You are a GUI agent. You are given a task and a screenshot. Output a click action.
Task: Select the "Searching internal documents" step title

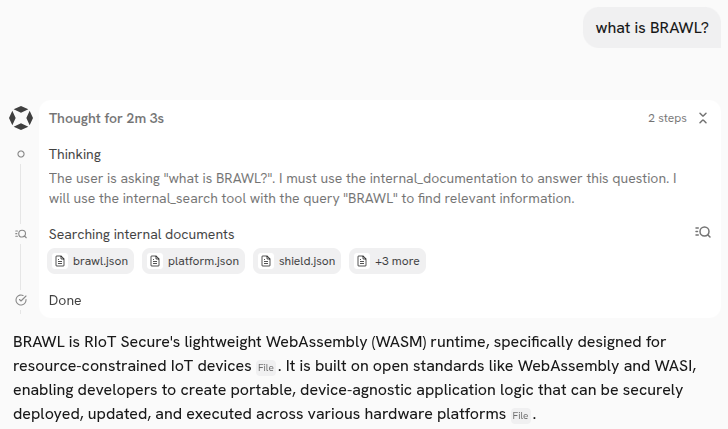pos(141,234)
